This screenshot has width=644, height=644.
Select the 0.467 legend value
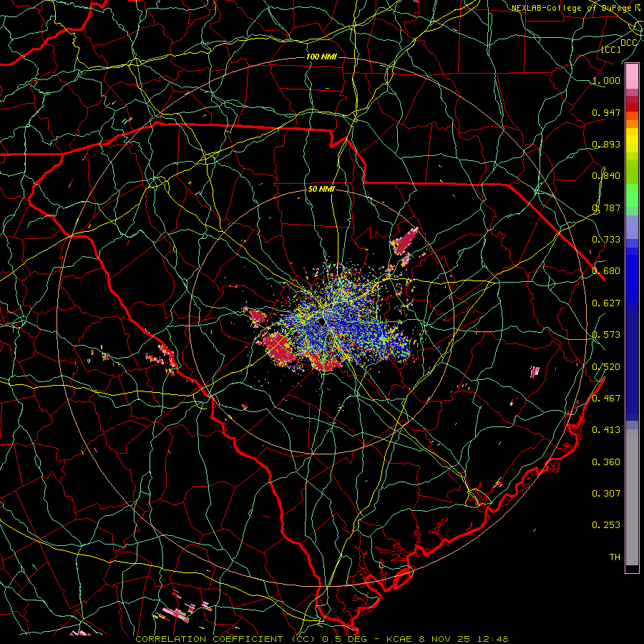point(606,399)
